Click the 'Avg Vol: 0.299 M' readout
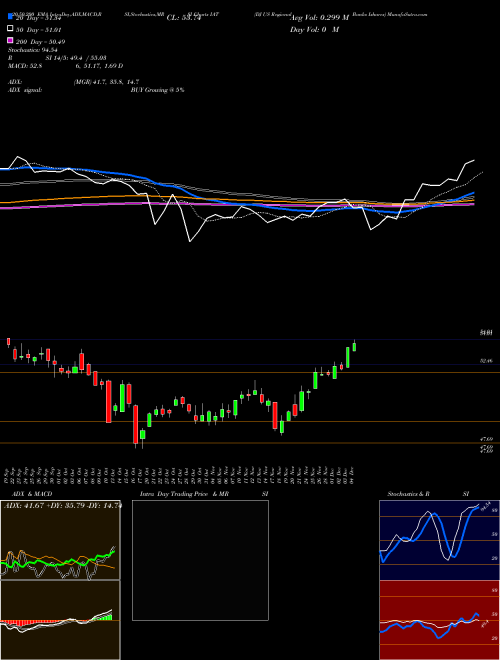500x660 pixels. 319,18
